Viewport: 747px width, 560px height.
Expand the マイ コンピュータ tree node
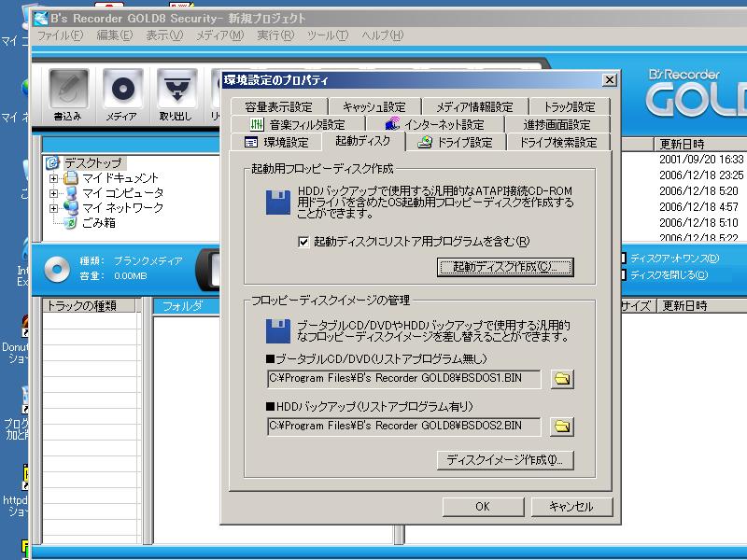pyautogui.click(x=53, y=193)
